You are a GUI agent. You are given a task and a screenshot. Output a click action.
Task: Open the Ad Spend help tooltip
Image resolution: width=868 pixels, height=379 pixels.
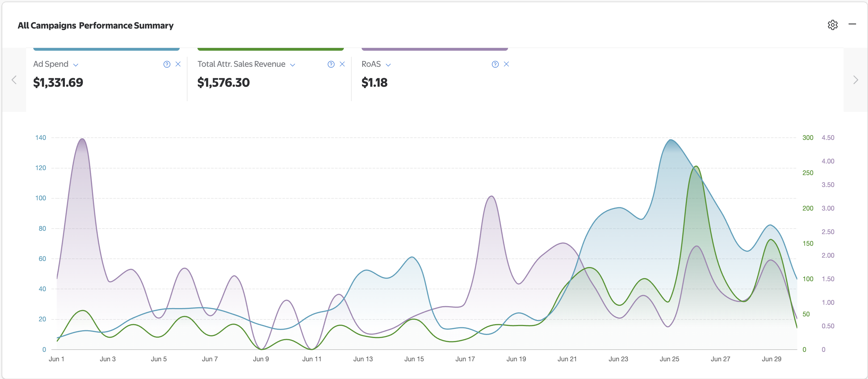[167, 64]
